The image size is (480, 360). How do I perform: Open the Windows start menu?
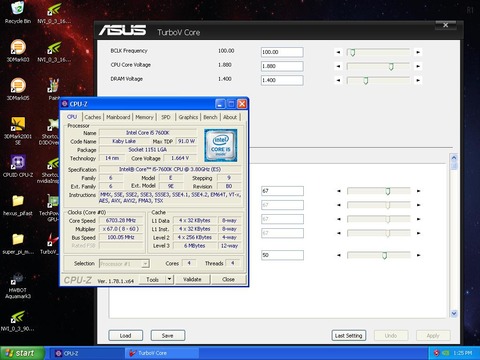[x=22, y=353]
